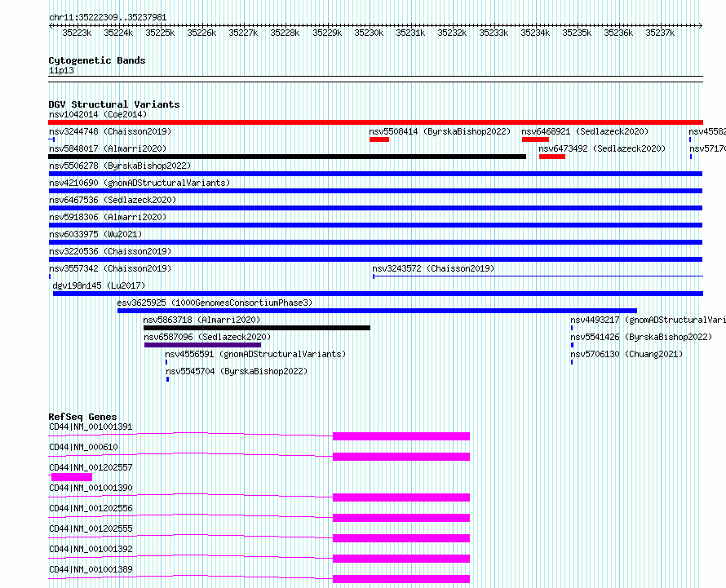
Task: Click the blue nsv6033975 Wu2021 bar
Action: coord(375,242)
